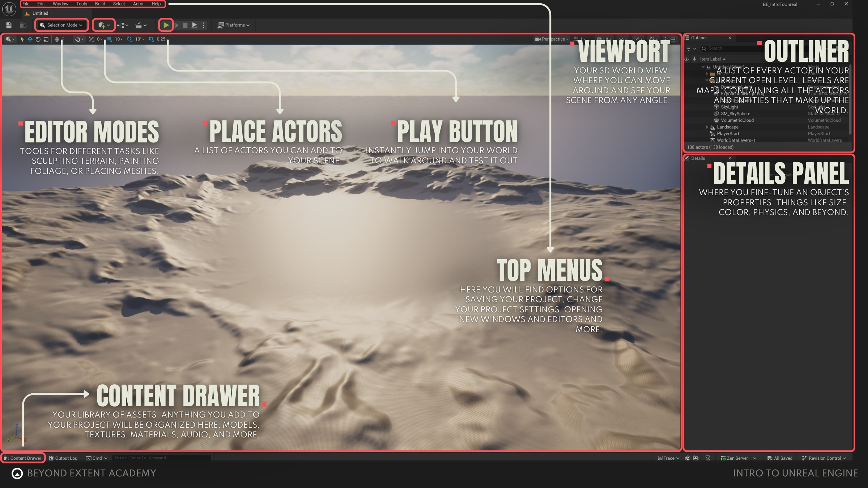868x488 pixels.
Task: Click the Save current level icon
Action: coord(9,25)
